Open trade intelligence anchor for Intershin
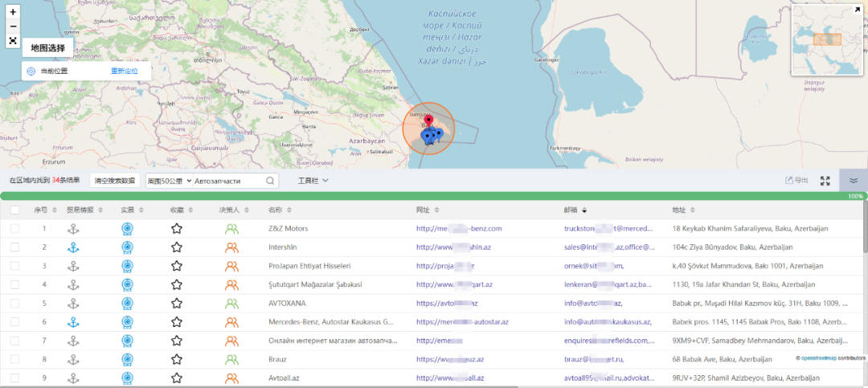The width and height of the screenshot is (868, 388). click(x=73, y=247)
